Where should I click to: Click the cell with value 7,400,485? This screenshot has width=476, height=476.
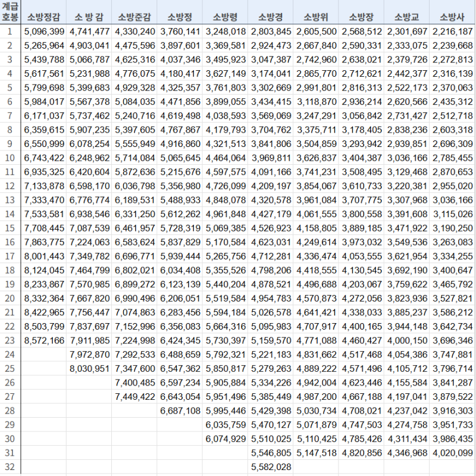click(x=134, y=383)
